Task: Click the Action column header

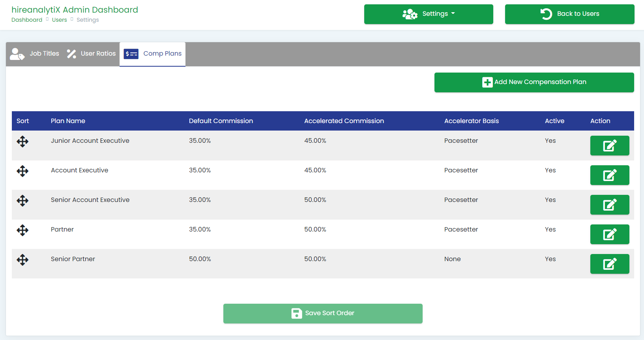Action: [x=600, y=121]
